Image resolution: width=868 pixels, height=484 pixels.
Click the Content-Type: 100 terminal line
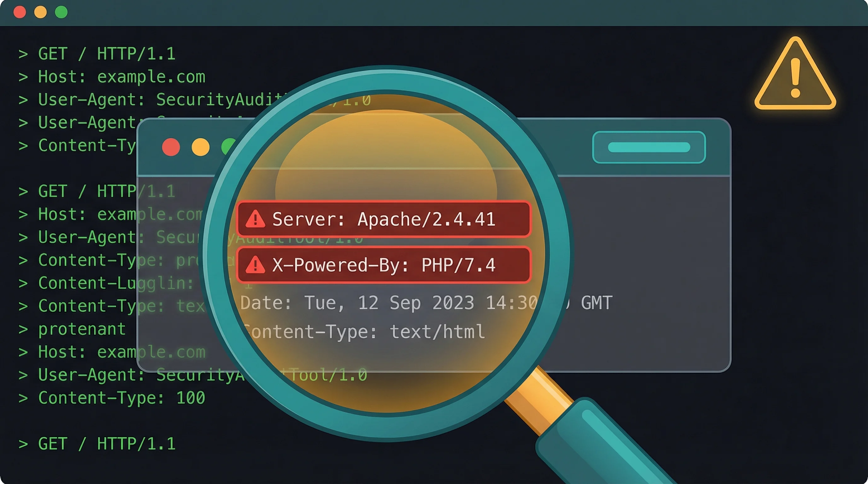point(112,398)
